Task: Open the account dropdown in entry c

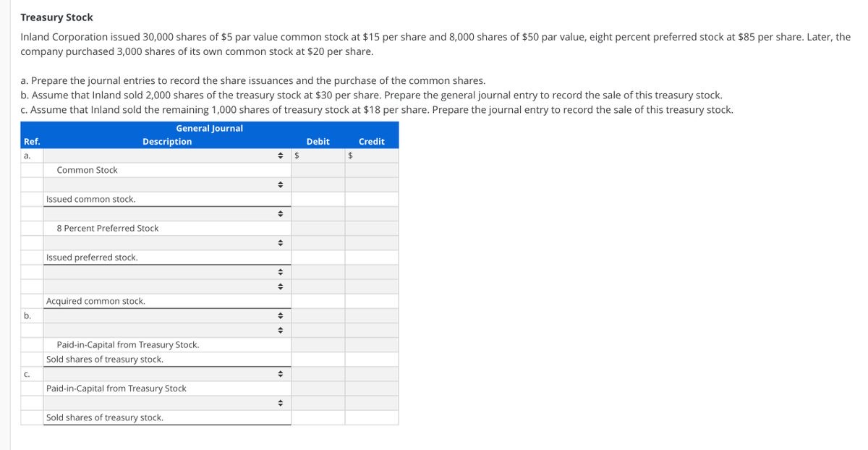Action: pos(280,373)
